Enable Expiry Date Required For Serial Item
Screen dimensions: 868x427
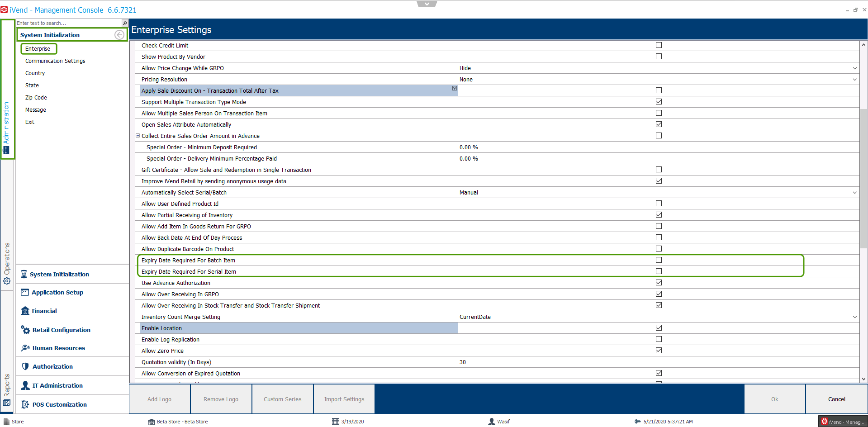click(x=659, y=271)
